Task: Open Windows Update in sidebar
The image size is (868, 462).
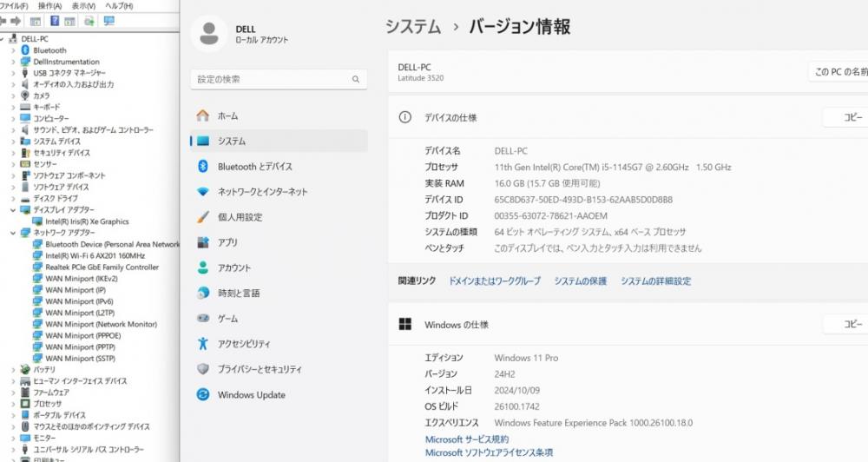Action: tap(279, 394)
